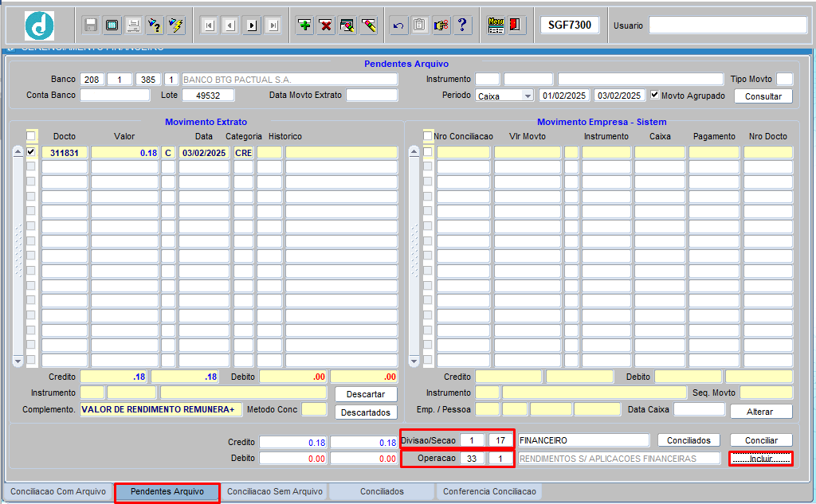Click the green plus Insert Record icon

coord(304,25)
